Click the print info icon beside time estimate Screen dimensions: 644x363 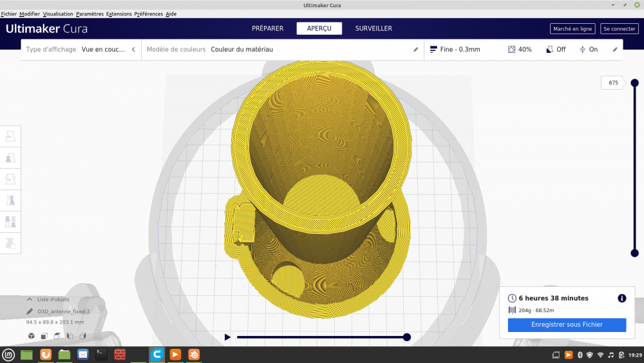point(622,299)
